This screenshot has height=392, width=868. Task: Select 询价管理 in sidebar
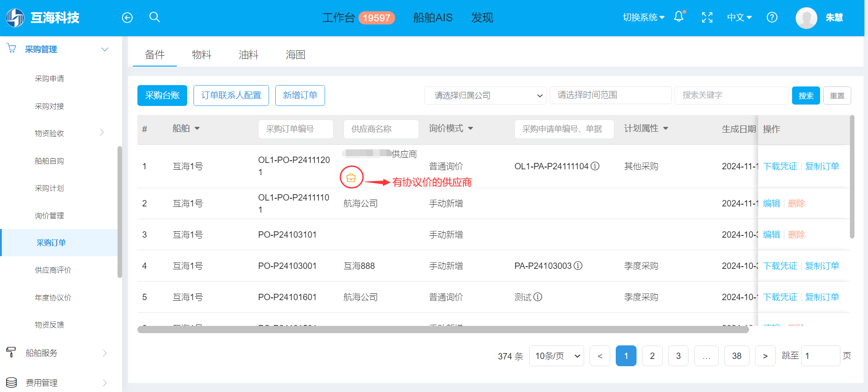click(x=49, y=216)
